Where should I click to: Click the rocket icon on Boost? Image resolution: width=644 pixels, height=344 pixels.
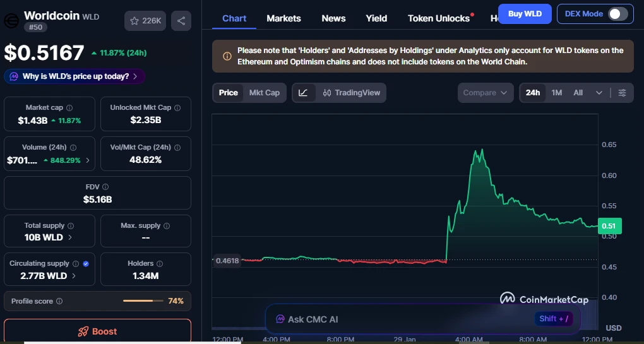click(x=83, y=331)
